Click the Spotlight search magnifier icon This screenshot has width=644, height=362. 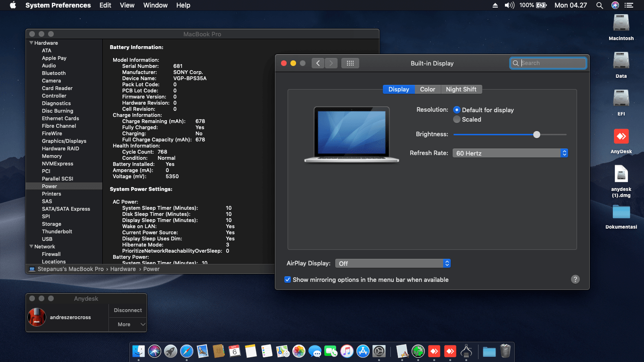coord(599,5)
